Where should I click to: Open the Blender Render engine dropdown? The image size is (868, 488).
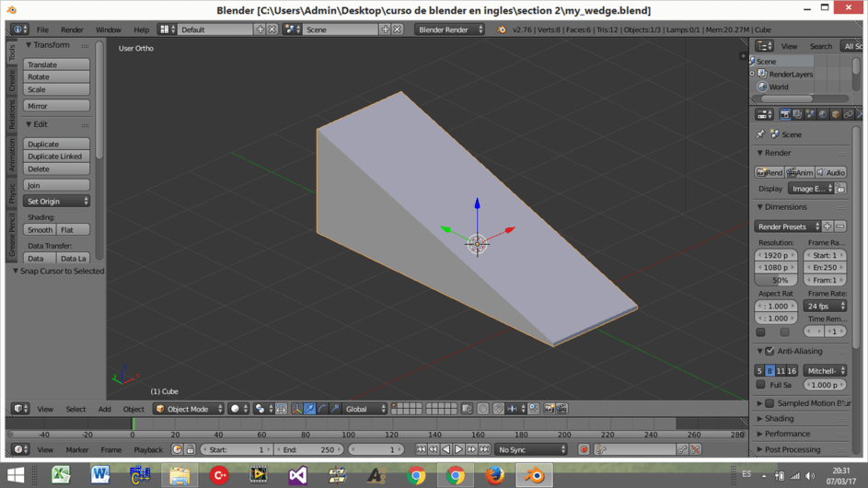tap(449, 29)
